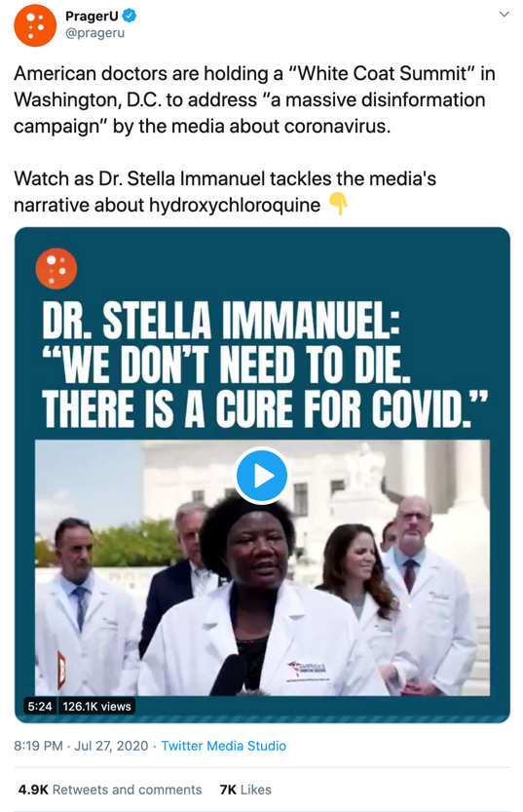
Task: Play the Dr. Stella Immanuel video
Action: [262, 476]
